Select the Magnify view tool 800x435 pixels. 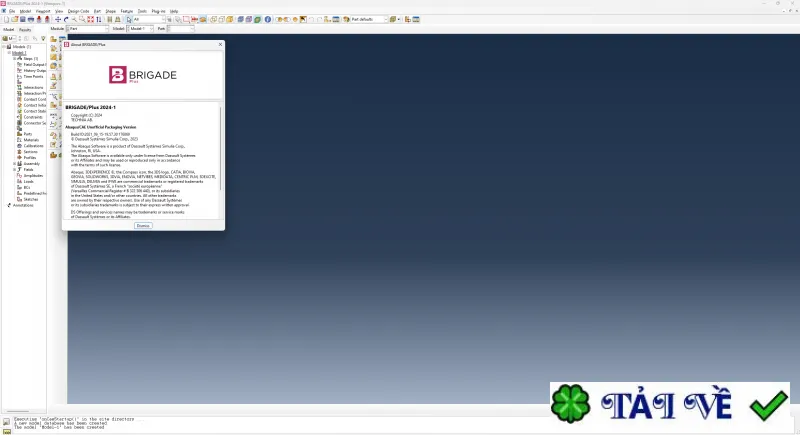point(74,19)
